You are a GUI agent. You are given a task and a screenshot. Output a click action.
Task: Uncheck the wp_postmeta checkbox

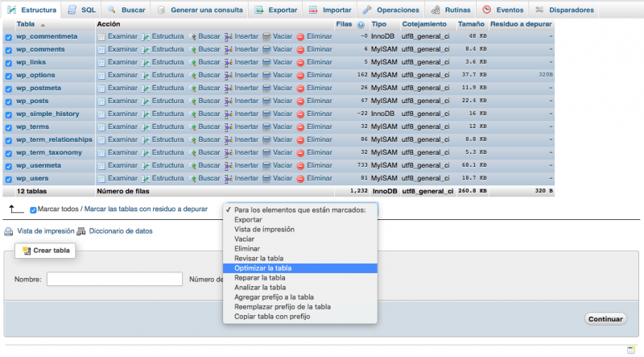[x=9, y=89]
